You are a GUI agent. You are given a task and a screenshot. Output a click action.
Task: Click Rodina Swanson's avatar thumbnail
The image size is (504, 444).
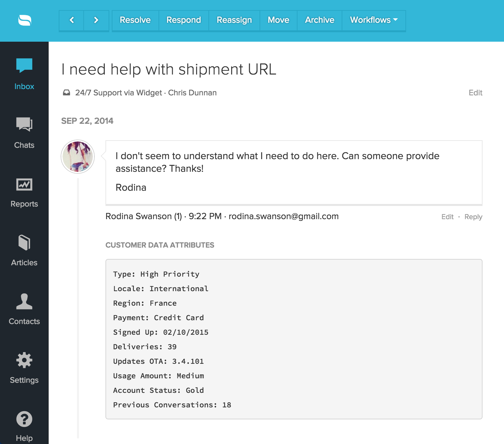coord(78,157)
